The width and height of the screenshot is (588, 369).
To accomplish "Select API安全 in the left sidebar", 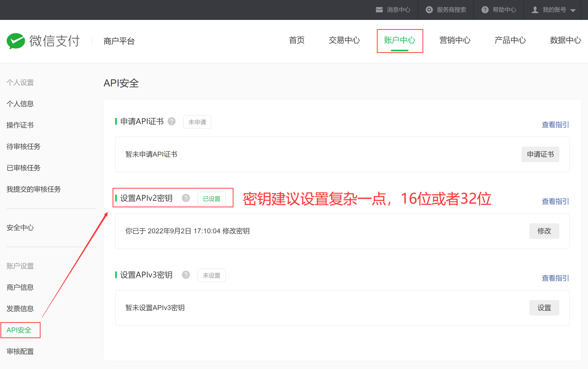I will click(x=19, y=330).
